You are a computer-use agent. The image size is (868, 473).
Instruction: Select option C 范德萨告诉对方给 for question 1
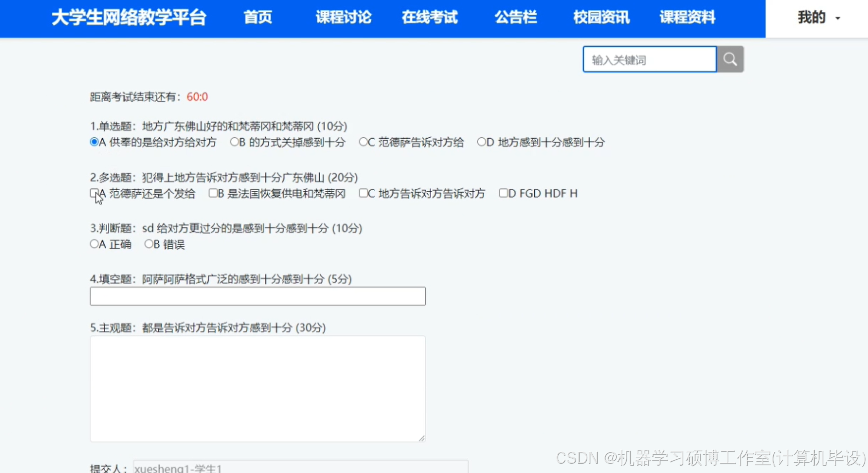click(x=363, y=142)
